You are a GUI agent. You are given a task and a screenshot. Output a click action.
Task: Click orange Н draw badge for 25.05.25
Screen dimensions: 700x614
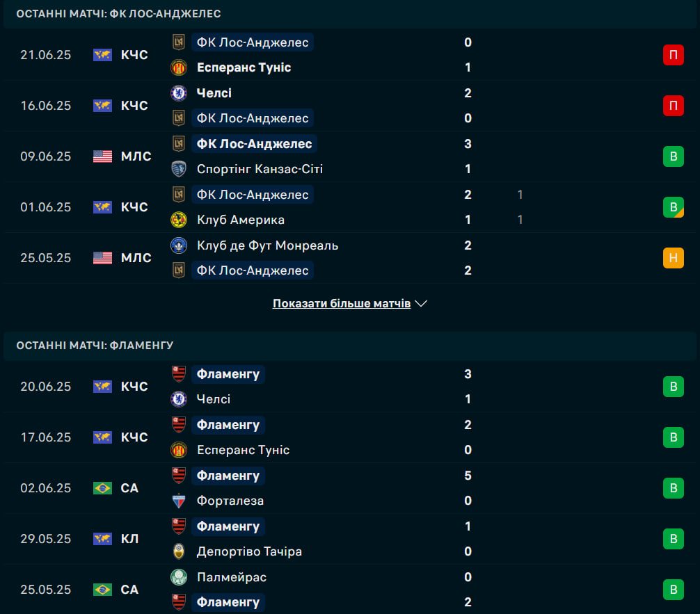pos(673,258)
